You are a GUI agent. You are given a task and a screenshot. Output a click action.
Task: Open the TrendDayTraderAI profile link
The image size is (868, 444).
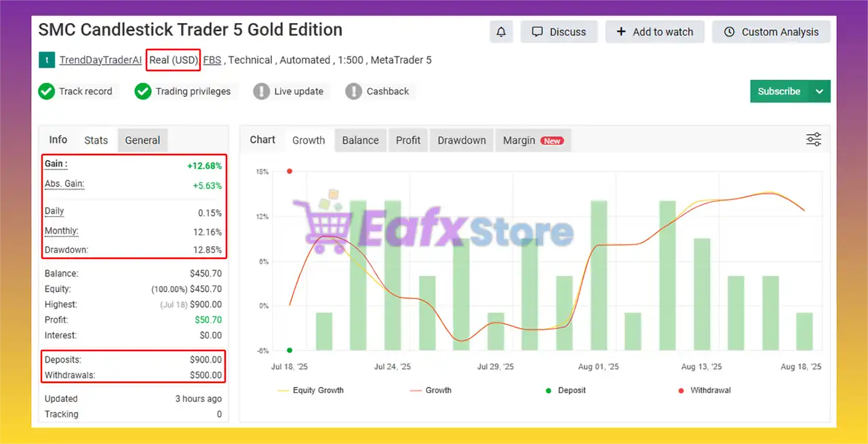click(x=100, y=60)
